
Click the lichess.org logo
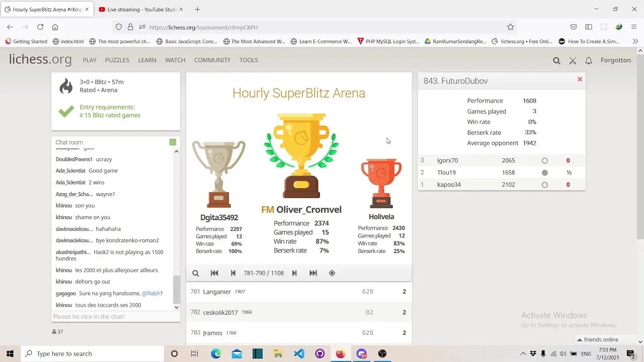[x=40, y=59]
